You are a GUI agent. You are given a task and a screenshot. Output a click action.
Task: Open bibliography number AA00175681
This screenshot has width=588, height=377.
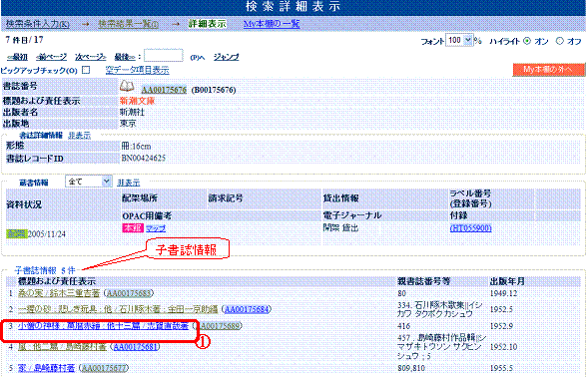click(136, 347)
